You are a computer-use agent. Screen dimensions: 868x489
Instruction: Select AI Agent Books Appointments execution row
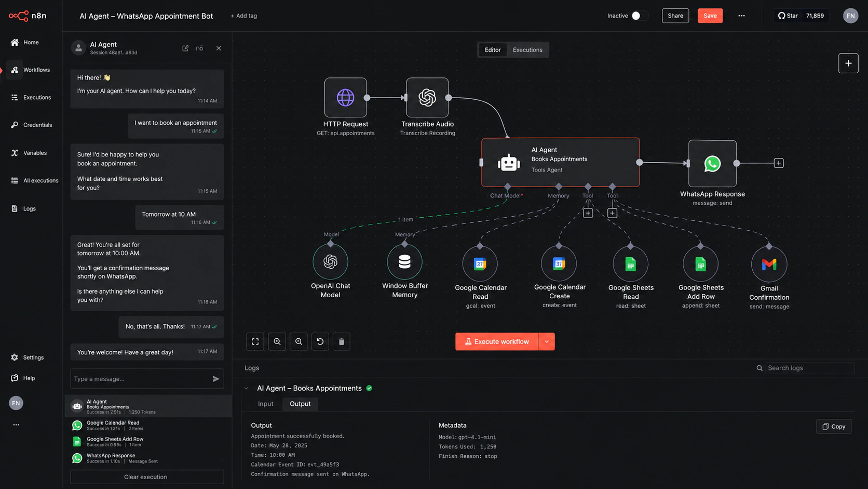pos(148,406)
